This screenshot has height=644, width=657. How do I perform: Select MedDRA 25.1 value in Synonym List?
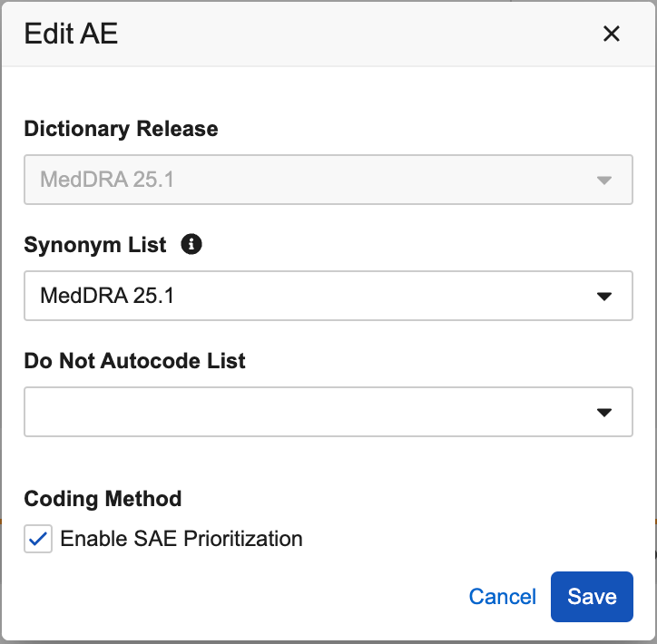tap(107, 296)
